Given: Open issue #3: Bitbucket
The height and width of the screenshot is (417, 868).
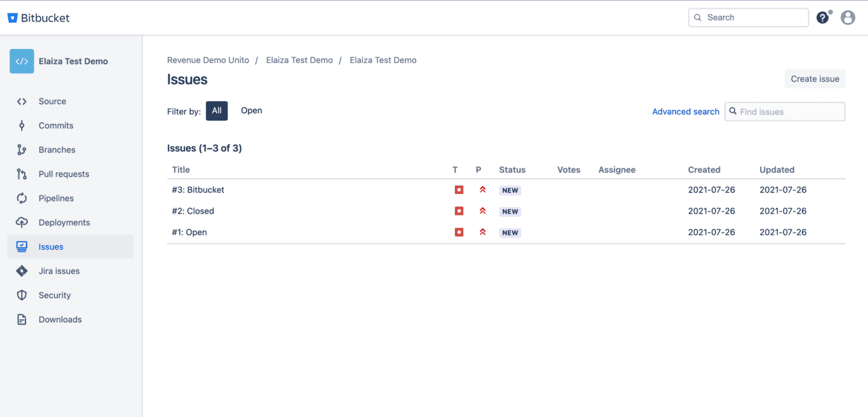Looking at the screenshot, I should tap(198, 190).
